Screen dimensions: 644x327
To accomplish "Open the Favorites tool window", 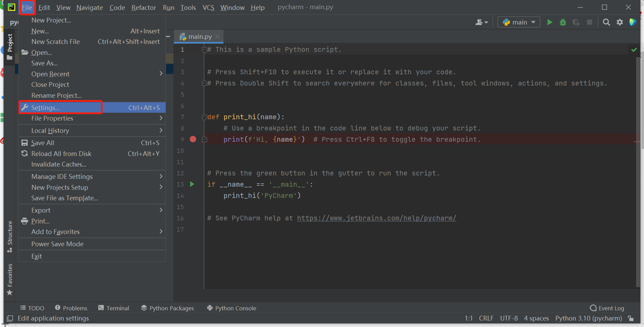I will click(10, 279).
